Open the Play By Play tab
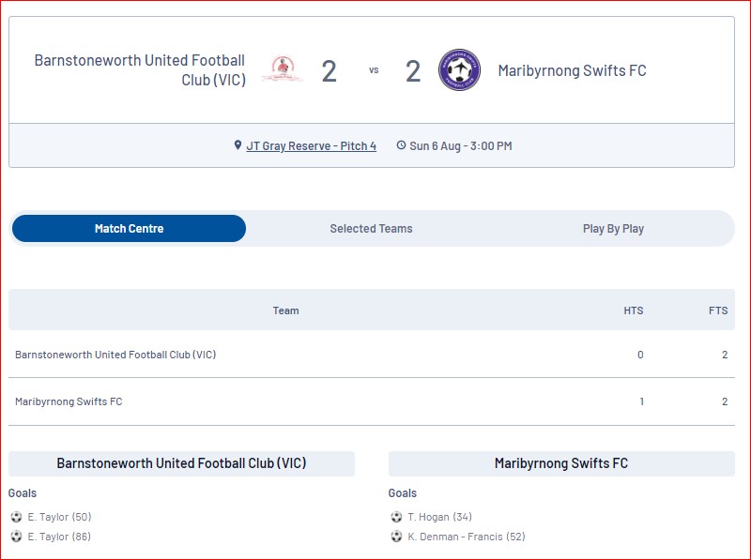This screenshot has width=751, height=560. (613, 229)
